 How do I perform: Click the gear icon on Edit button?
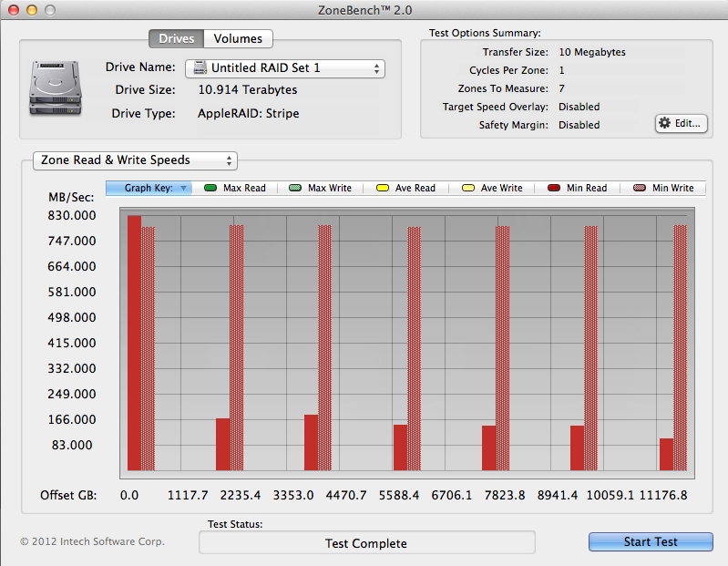(664, 123)
